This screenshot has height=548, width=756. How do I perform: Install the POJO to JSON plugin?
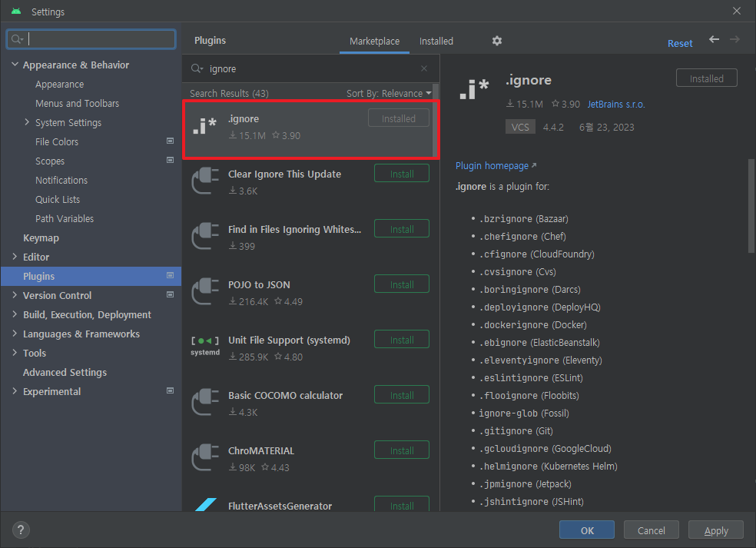[402, 284]
